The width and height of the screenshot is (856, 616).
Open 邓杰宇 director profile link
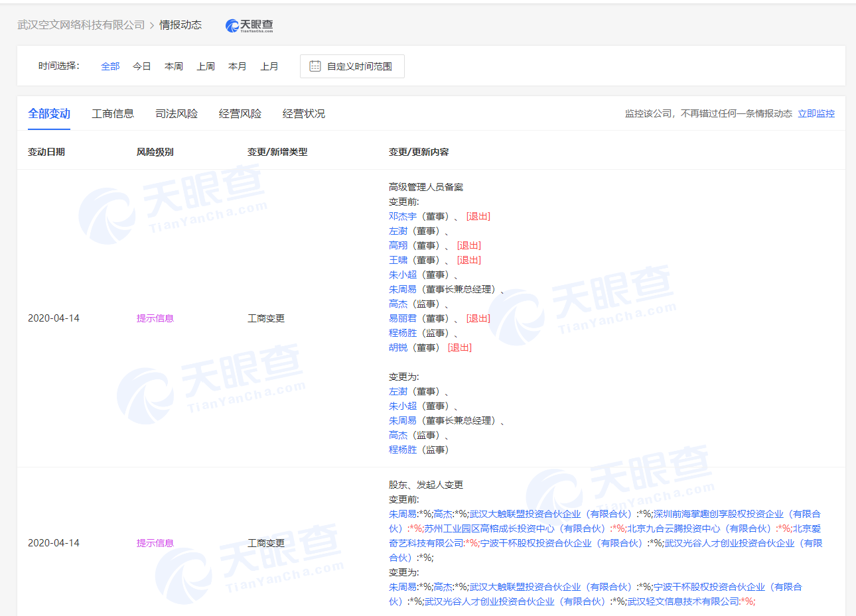coord(403,216)
